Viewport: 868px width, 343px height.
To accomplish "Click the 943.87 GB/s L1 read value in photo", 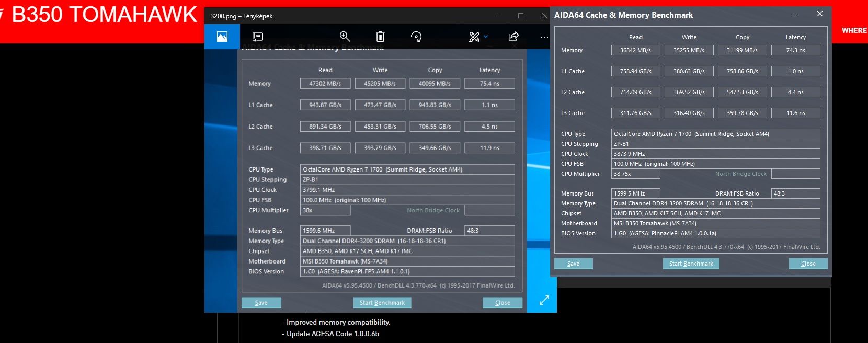I will pos(325,105).
